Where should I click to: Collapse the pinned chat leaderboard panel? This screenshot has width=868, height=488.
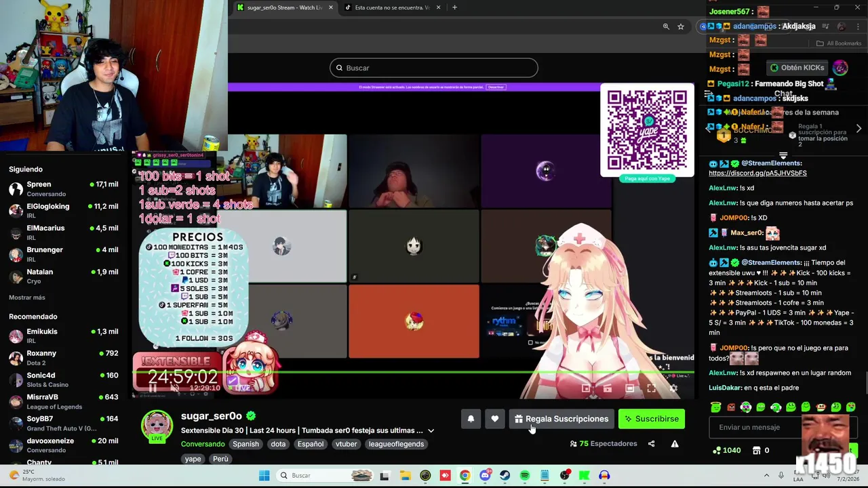coord(783,155)
